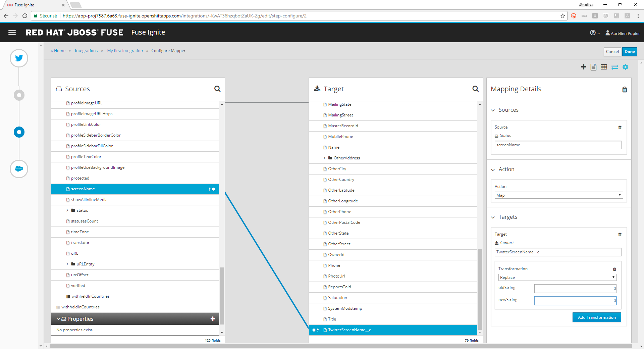Open the Sources panel search magnifier
The height and width of the screenshot is (349, 644).
217,89
